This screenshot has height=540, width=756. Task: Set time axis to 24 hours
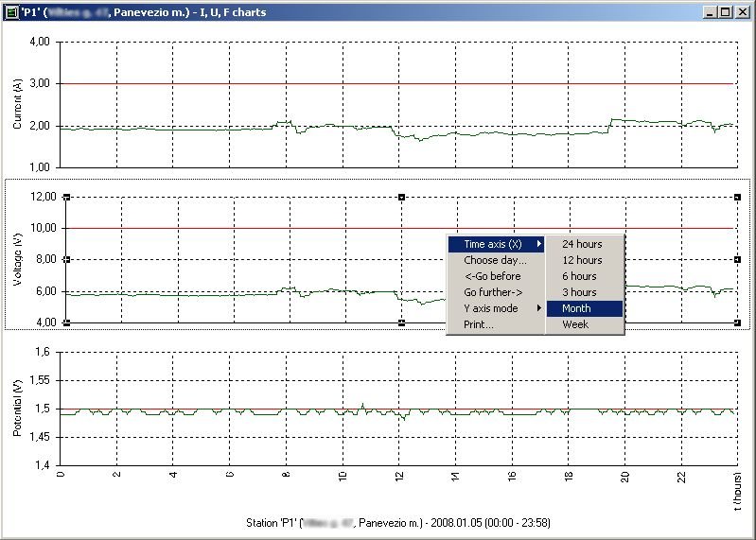point(585,244)
